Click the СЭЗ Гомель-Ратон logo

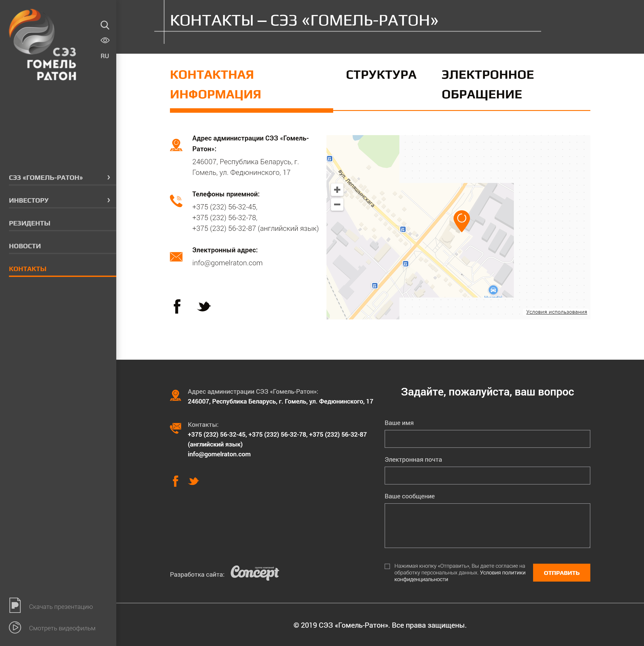coord(43,45)
